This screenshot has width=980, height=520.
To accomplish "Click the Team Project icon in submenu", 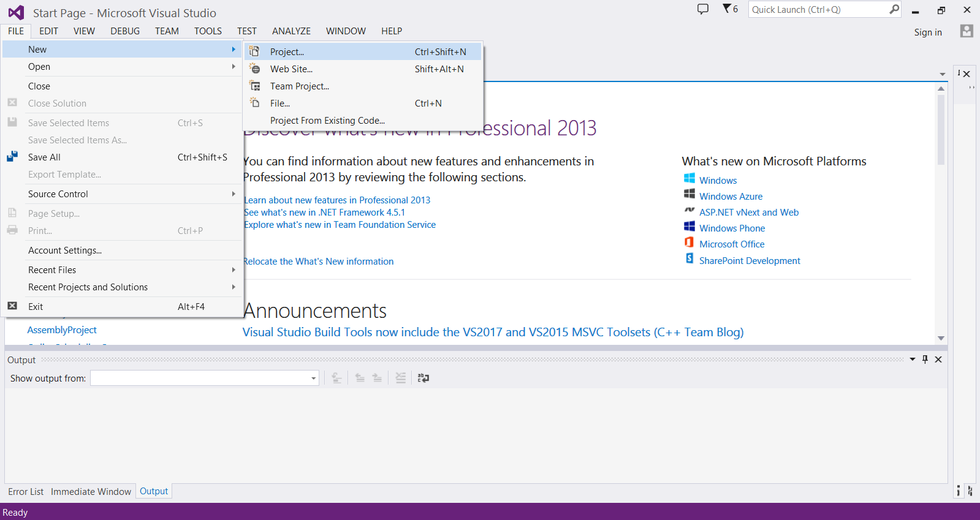I will coord(255,86).
